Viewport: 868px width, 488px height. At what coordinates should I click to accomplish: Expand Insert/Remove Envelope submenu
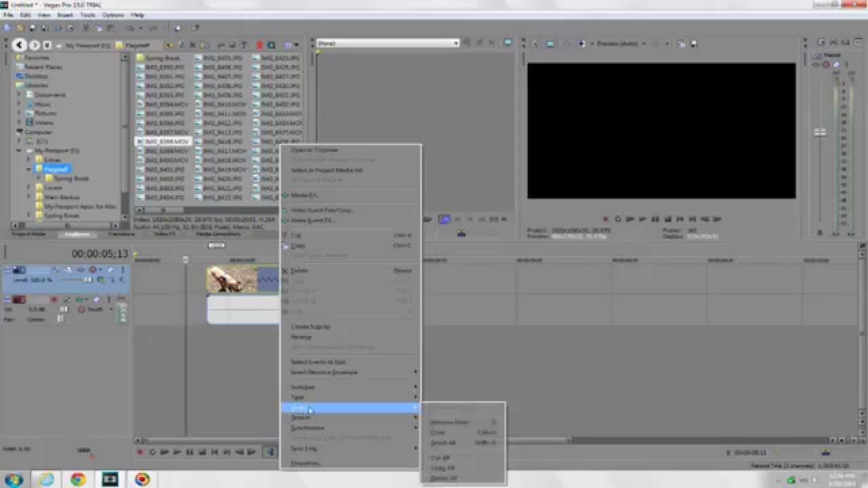pyautogui.click(x=350, y=372)
